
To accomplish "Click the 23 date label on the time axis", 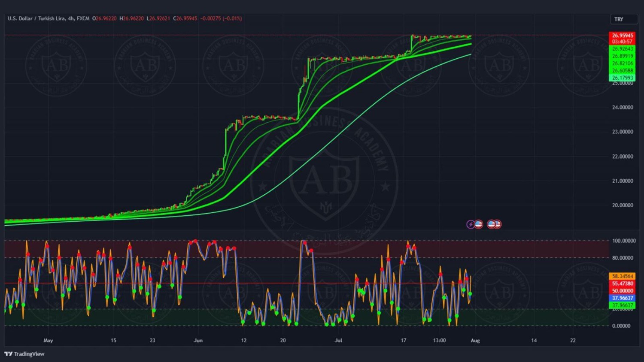I will coord(152,341).
